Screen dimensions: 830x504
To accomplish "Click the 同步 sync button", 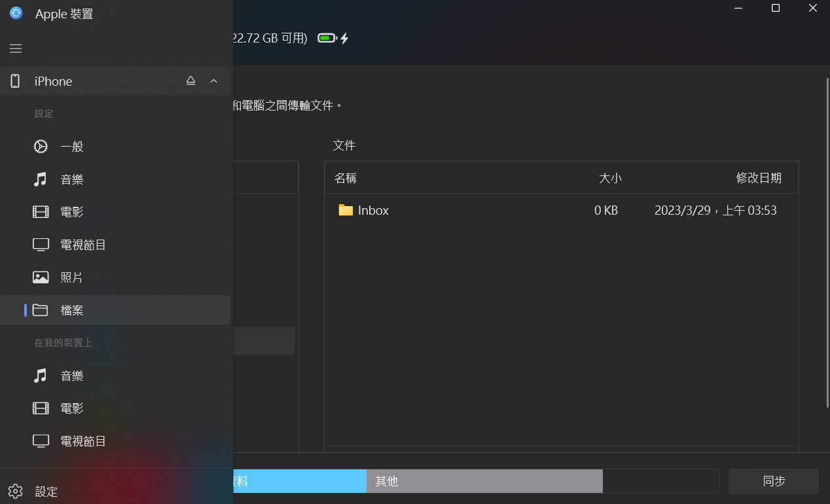I will pos(773,481).
